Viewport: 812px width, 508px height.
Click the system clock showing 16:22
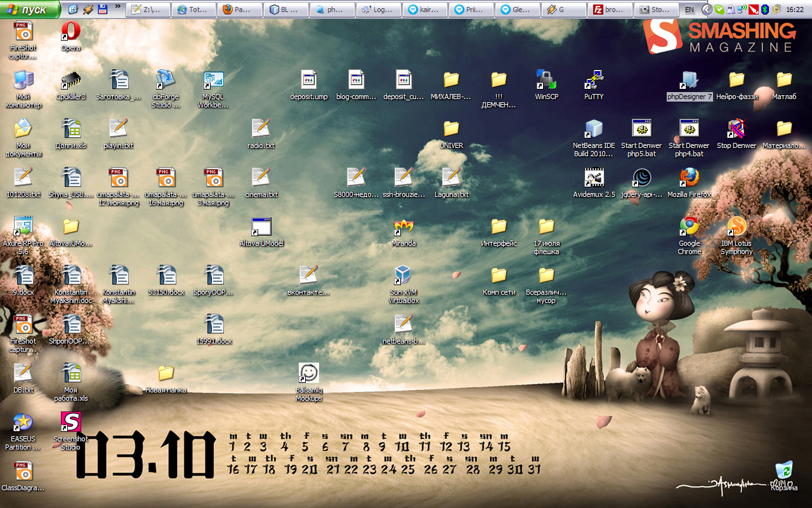coord(794,10)
